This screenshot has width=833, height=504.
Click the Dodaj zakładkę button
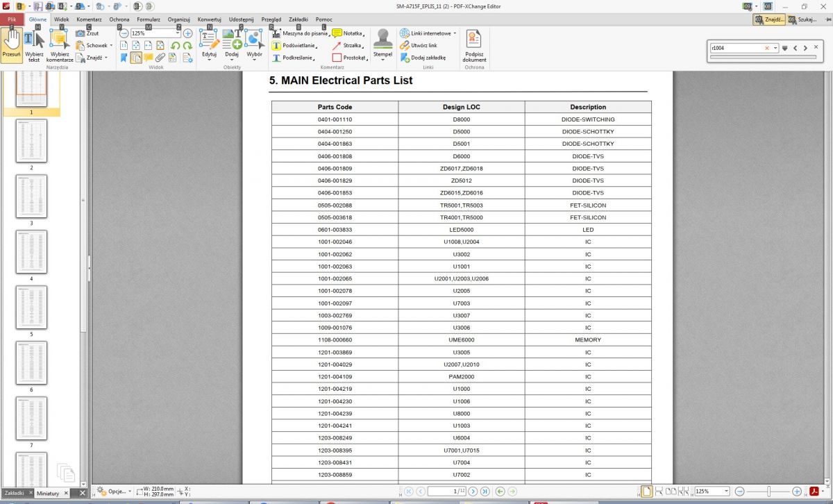click(423, 58)
